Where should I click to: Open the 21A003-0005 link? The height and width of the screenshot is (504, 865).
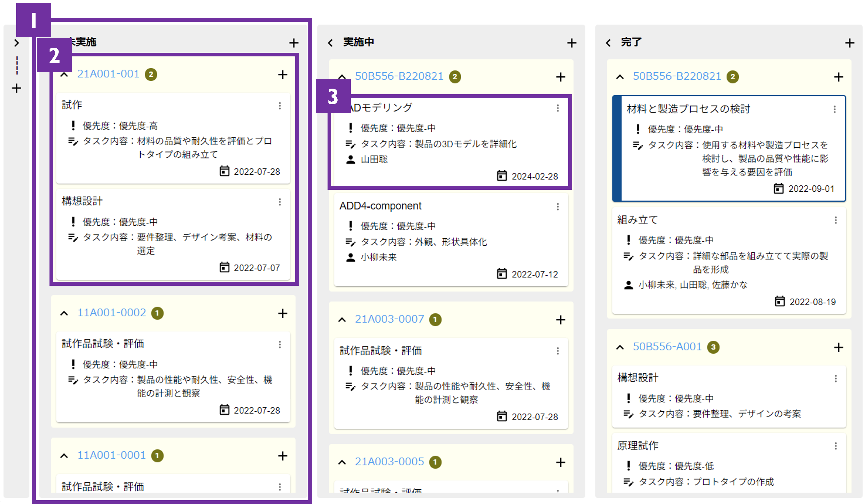click(389, 461)
